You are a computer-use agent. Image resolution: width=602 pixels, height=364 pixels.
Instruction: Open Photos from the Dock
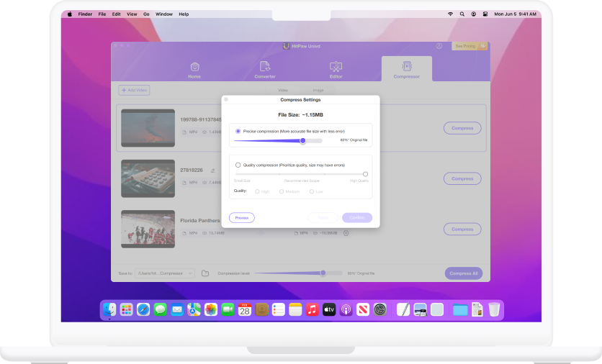click(211, 309)
